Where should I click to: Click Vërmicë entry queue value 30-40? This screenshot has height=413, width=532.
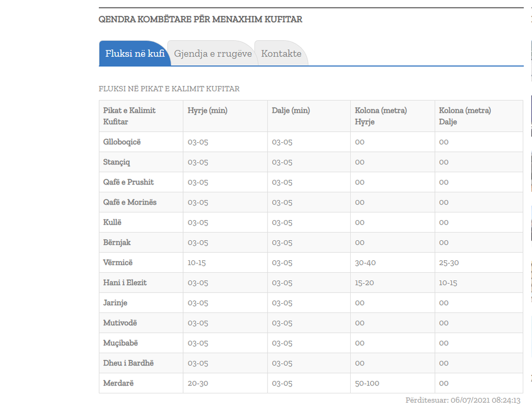[365, 262]
